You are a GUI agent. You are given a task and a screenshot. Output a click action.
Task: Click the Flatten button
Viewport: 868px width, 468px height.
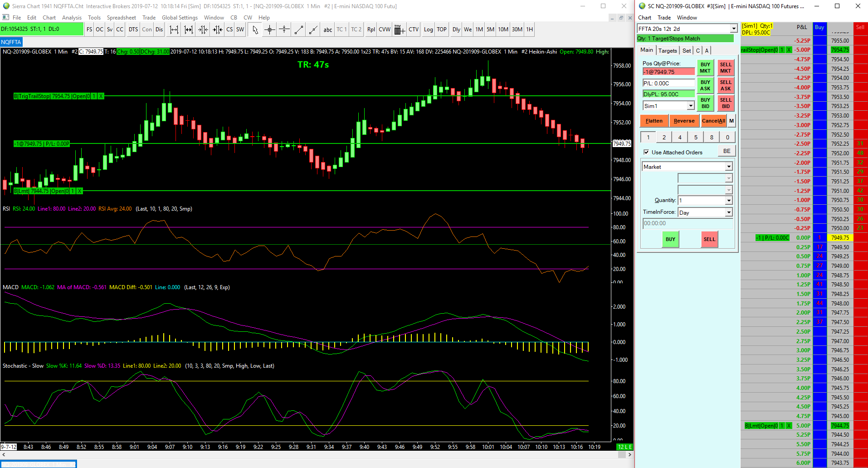click(654, 121)
